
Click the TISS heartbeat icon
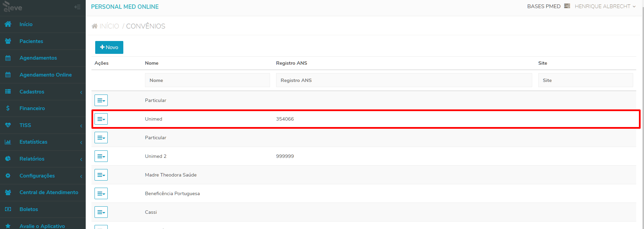pyautogui.click(x=8, y=125)
